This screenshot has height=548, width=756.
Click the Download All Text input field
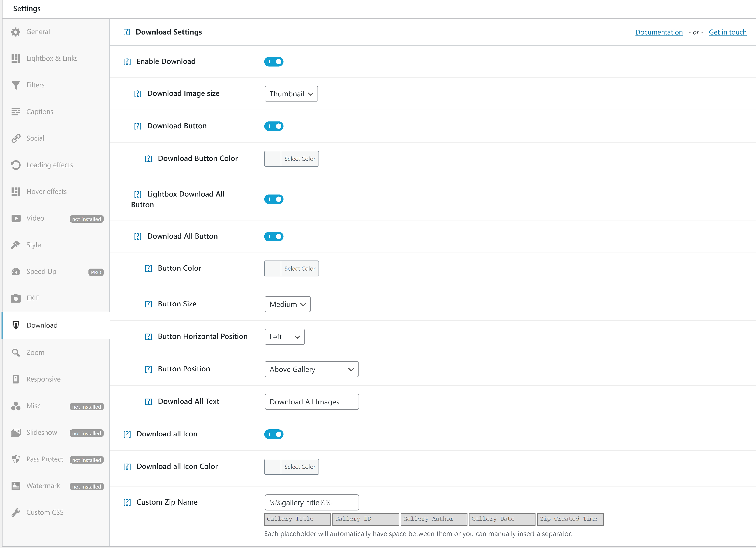tap(312, 402)
